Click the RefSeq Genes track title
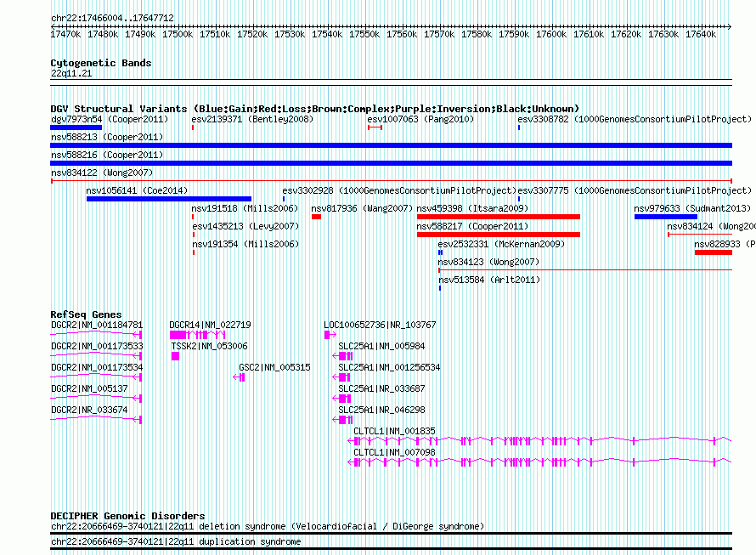This screenshot has height=555, width=756. [x=87, y=314]
